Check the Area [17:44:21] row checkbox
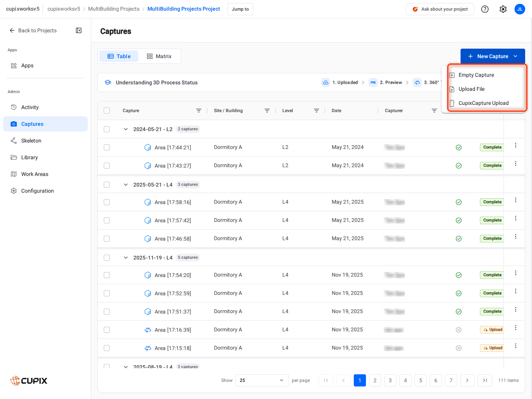The image size is (532, 399). point(107,147)
